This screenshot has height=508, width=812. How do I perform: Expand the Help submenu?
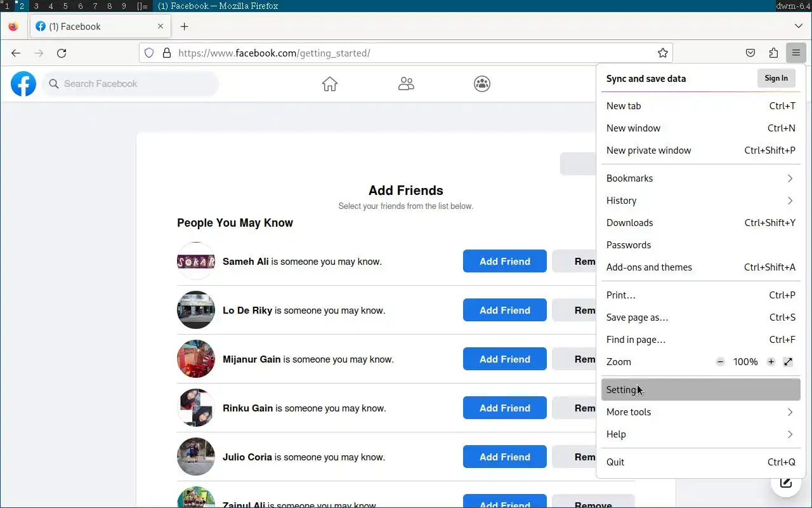[700, 434]
